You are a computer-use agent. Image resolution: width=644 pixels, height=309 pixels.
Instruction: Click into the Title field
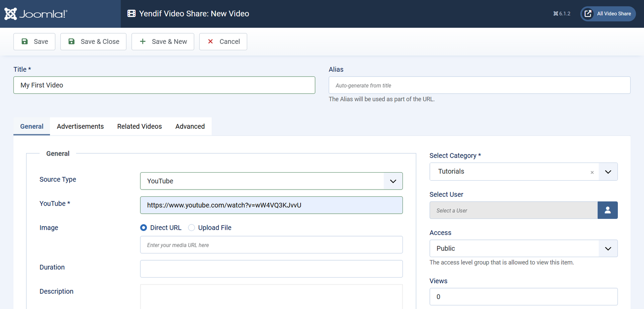click(164, 85)
